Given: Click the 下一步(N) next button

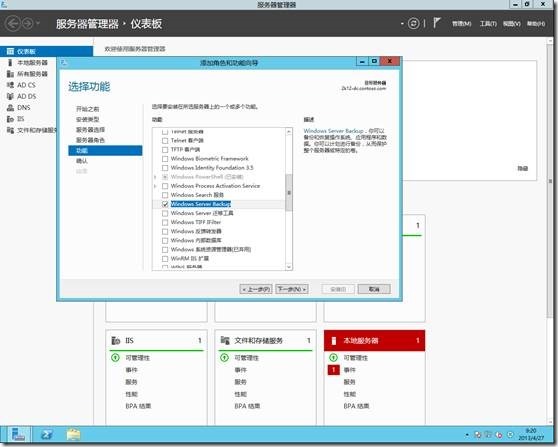Looking at the screenshot, I should click(292, 289).
